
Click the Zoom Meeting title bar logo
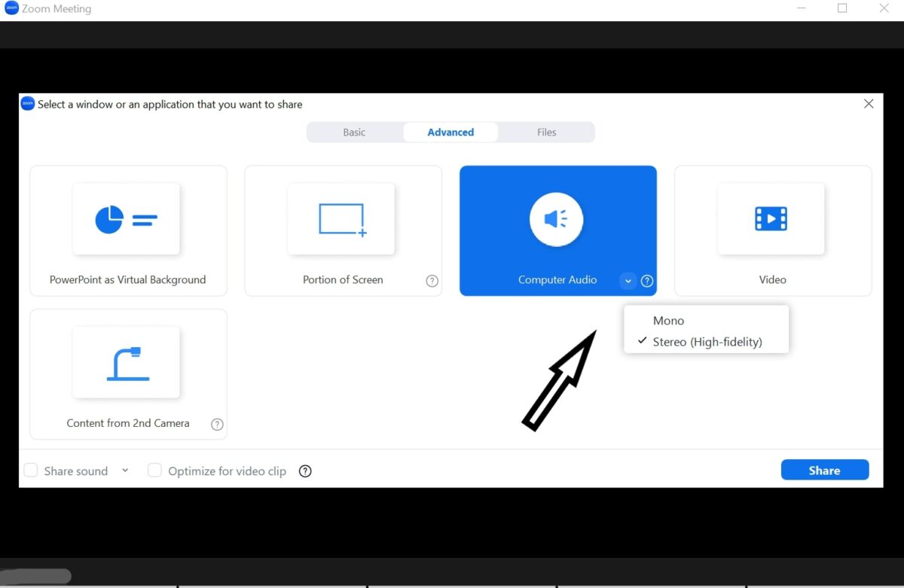(11, 9)
